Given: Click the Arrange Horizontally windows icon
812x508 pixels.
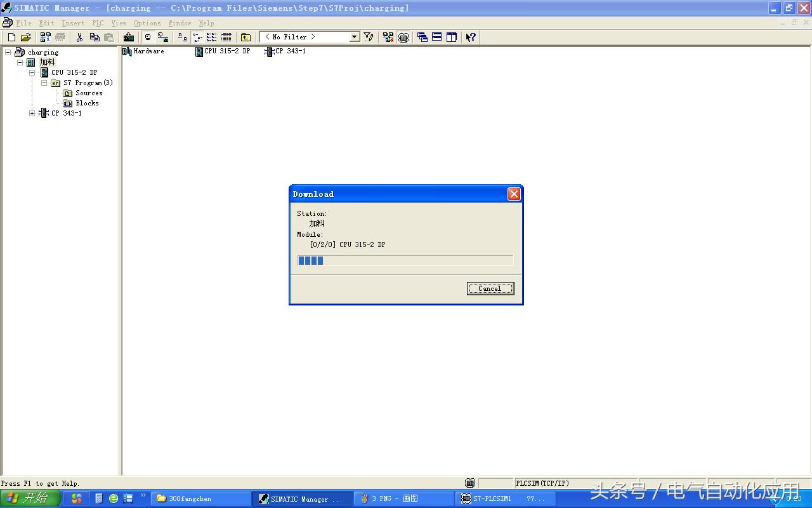Looking at the screenshot, I should (437, 37).
